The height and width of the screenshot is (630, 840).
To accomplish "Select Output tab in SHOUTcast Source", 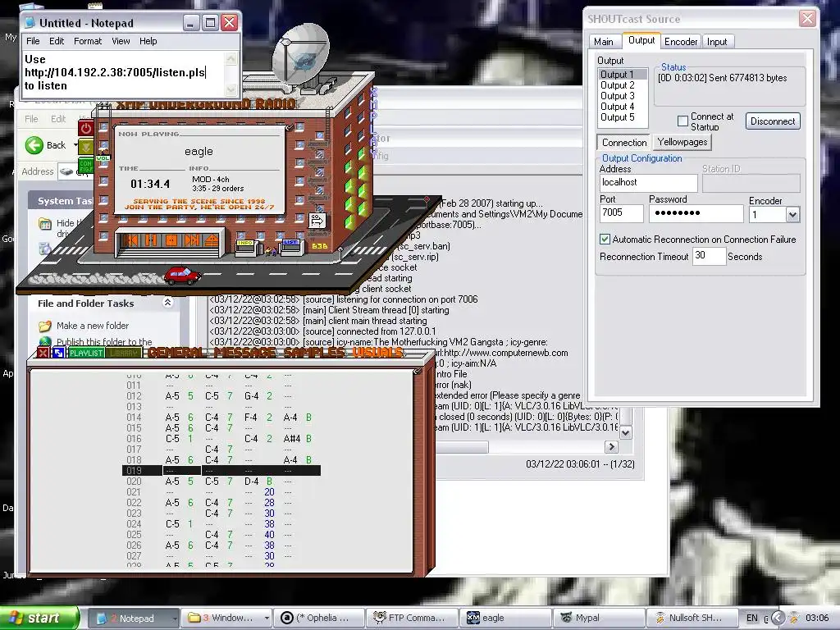I will [x=641, y=40].
